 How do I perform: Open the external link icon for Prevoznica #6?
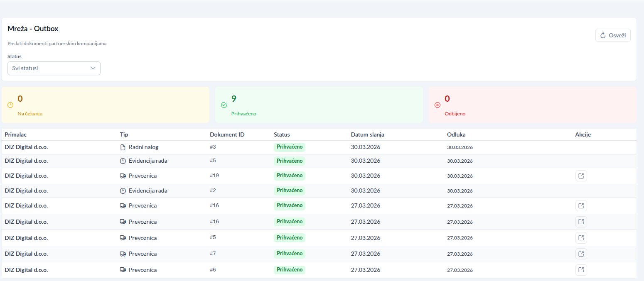581,270
